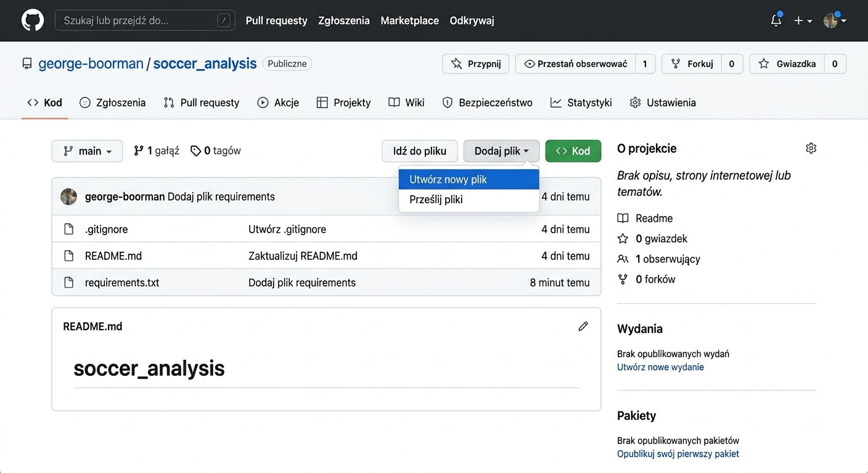Click the file icon next to .gitignore
Screen dimensions: 868x473
click(69, 229)
